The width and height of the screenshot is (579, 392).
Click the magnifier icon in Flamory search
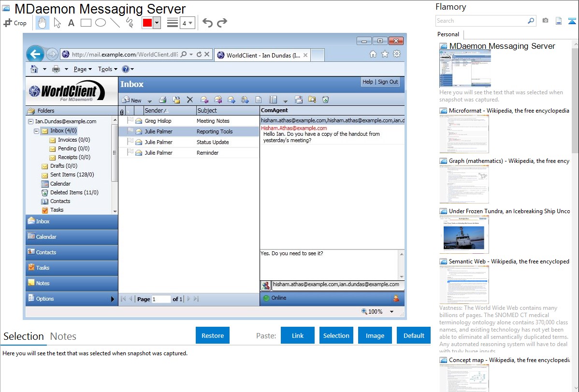click(x=531, y=21)
